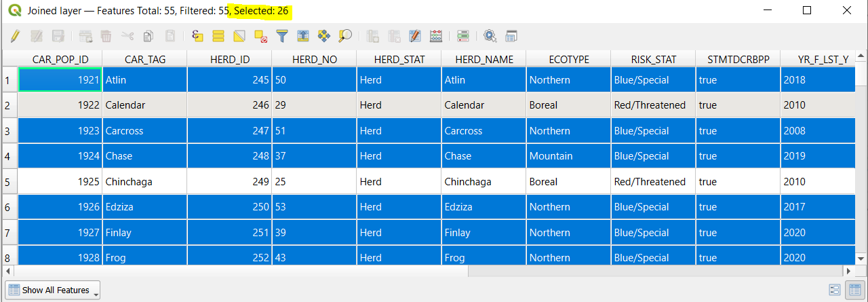This screenshot has width=868, height=302.
Task: Open Select features using an expression
Action: coord(197,36)
